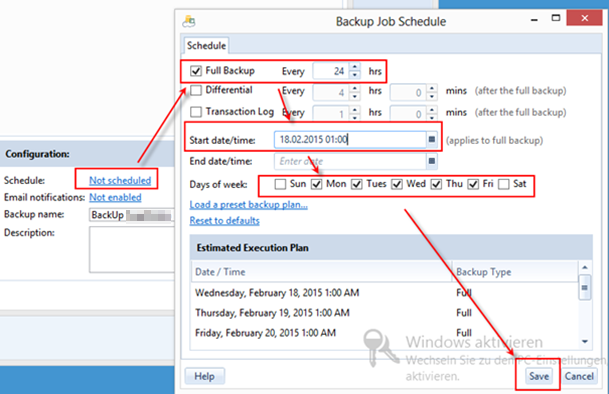
Task: Increase Differential hours with up arrow
Action: (x=355, y=88)
